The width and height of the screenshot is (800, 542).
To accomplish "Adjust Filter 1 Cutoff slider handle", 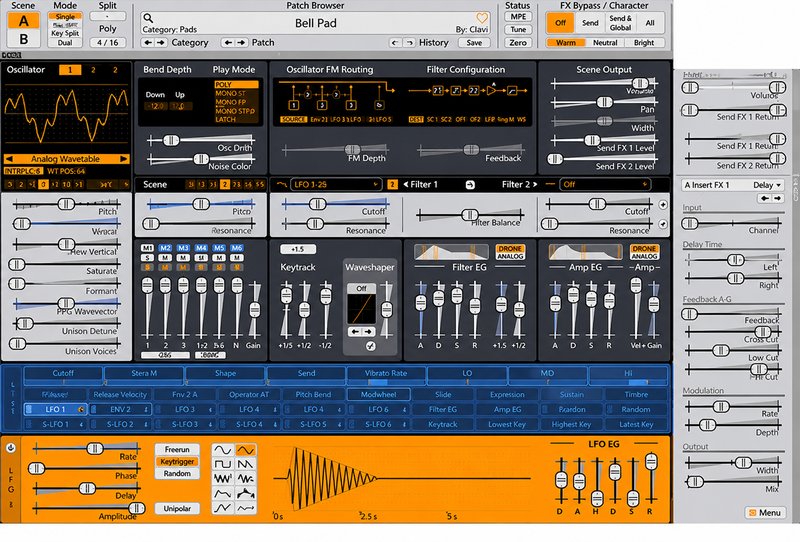I will click(317, 204).
